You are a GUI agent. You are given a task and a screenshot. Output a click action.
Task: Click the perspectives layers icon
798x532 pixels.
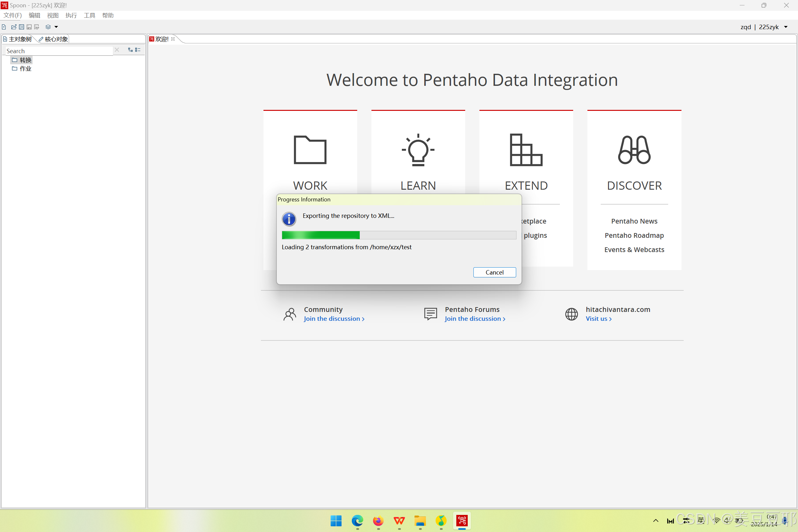48,27
